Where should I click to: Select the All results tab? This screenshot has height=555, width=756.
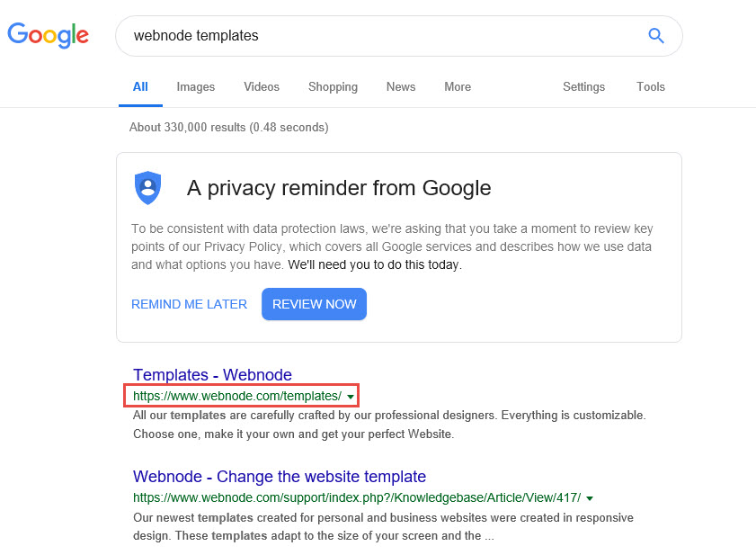click(x=140, y=87)
